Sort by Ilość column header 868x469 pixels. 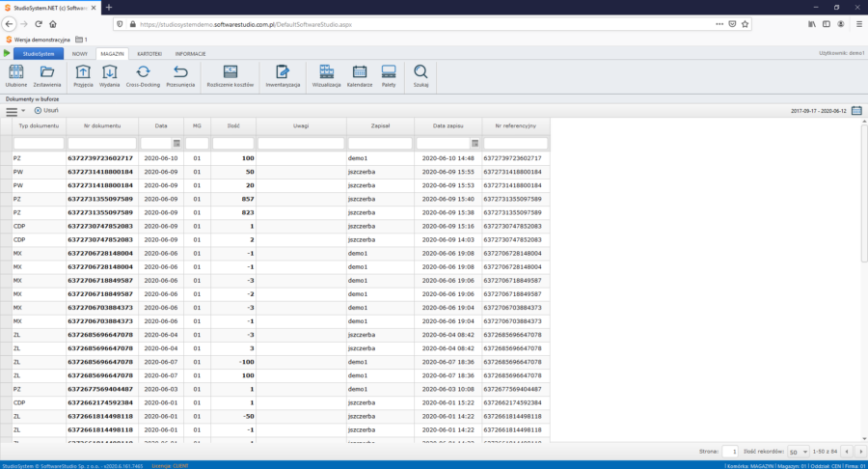[233, 125]
